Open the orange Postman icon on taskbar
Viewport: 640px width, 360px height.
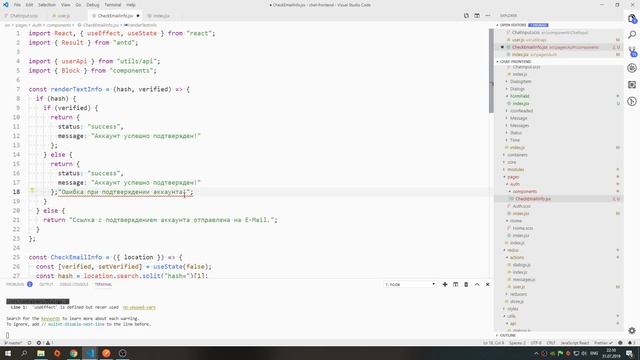coord(106,353)
